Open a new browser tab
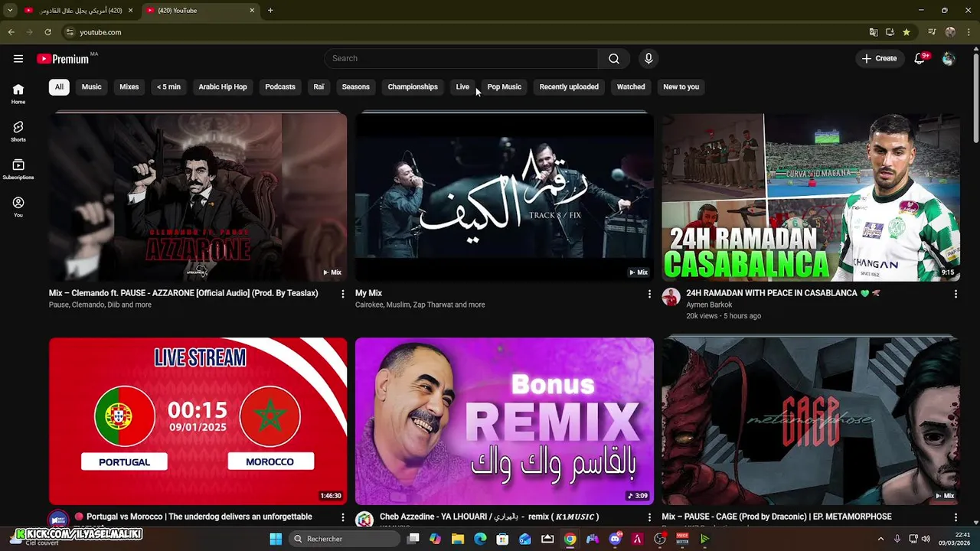This screenshot has width=980, height=551. tap(270, 10)
